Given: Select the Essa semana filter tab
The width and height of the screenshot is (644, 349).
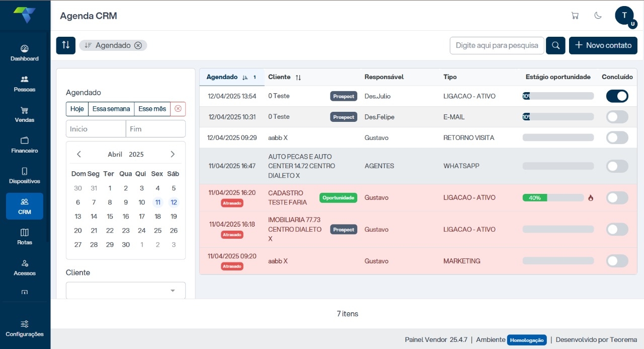Looking at the screenshot, I should coord(111,109).
